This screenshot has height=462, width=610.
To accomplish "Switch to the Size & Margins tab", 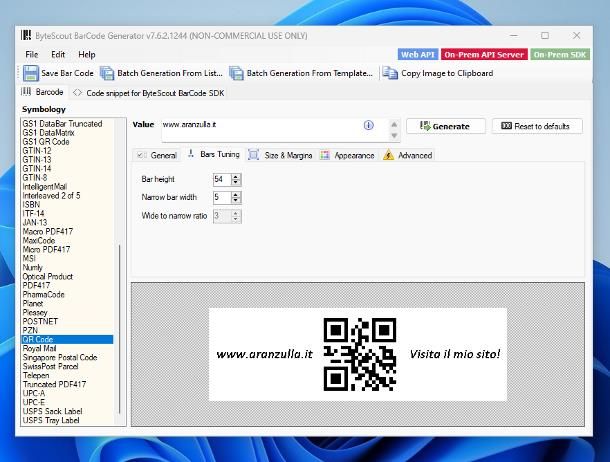I will tap(280, 156).
